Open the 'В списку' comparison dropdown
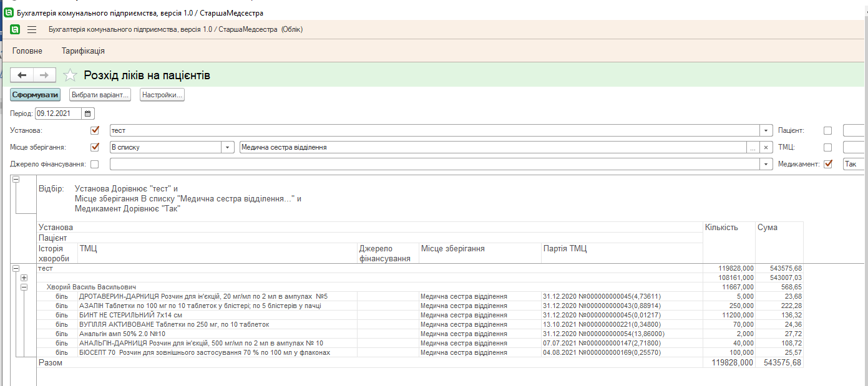Screen dimensions: 868x386 pos(227,148)
